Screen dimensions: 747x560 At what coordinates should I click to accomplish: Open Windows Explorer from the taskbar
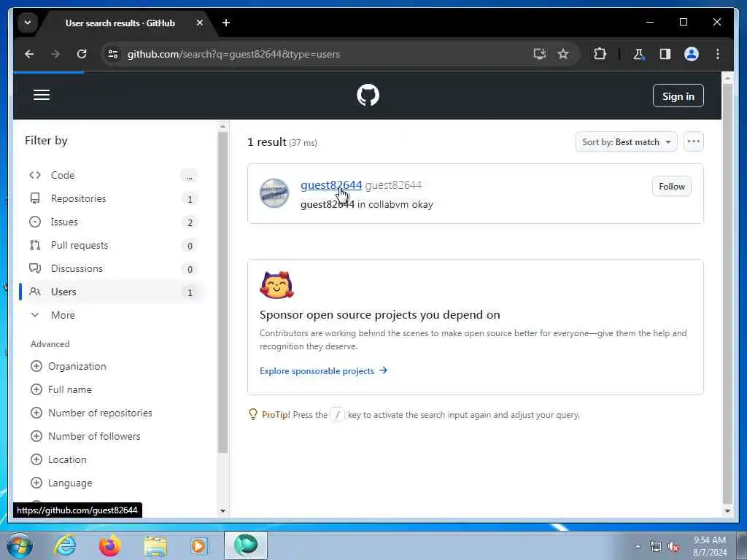click(155, 546)
